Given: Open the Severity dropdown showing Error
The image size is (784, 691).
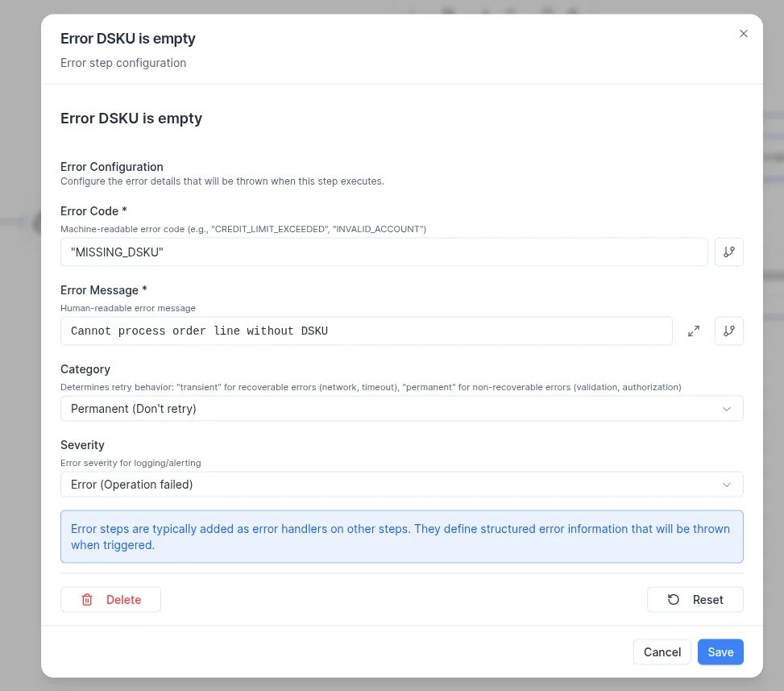Looking at the screenshot, I should pyautogui.click(x=387, y=485).
